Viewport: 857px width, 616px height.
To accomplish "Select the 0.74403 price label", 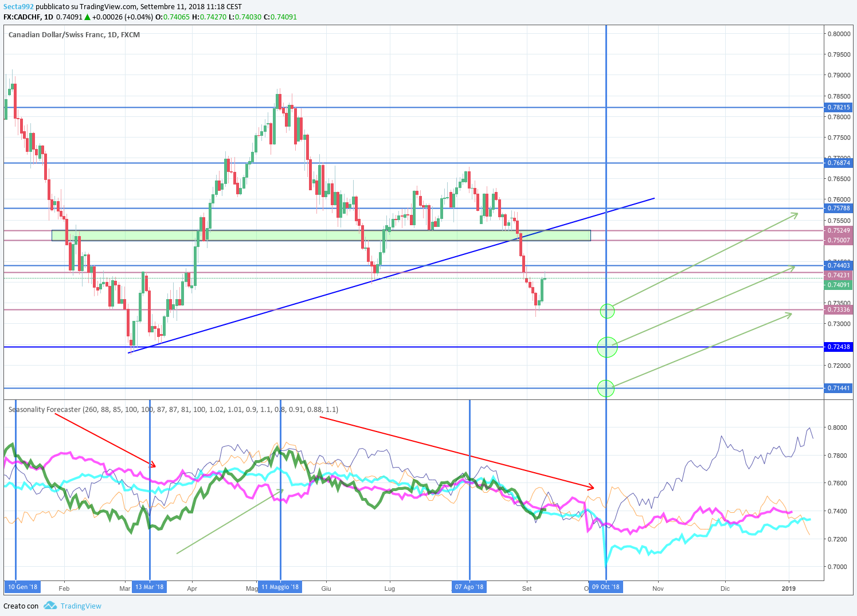I will point(839,265).
